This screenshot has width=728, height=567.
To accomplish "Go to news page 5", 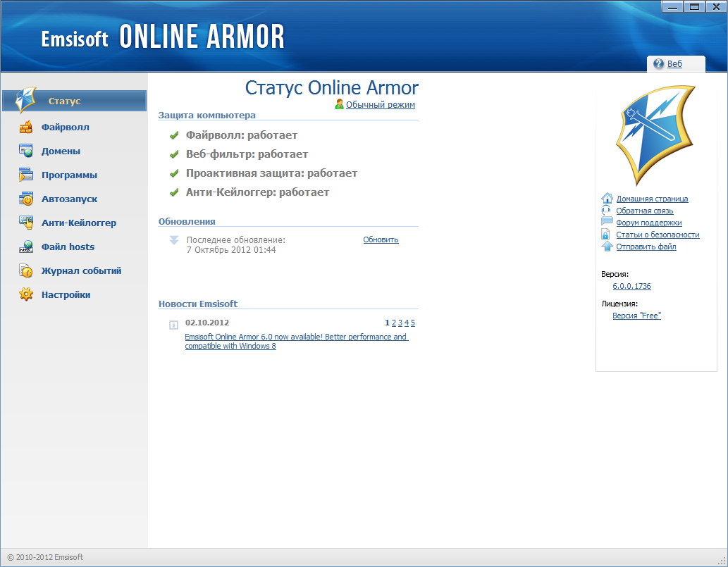I will pyautogui.click(x=413, y=323).
